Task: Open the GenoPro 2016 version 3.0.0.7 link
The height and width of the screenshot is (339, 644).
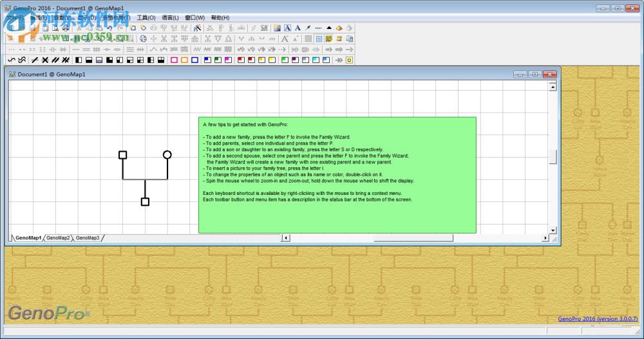Action: pos(598,319)
